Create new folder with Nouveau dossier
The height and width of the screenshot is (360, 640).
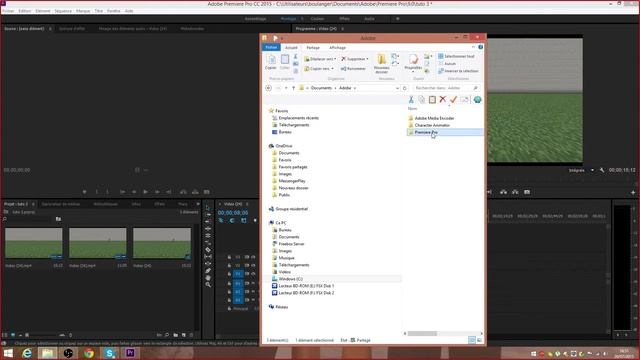point(382,64)
